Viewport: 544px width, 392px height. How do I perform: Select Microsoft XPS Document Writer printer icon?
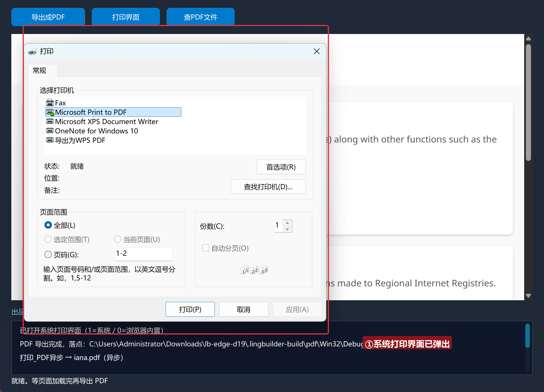[x=50, y=122]
